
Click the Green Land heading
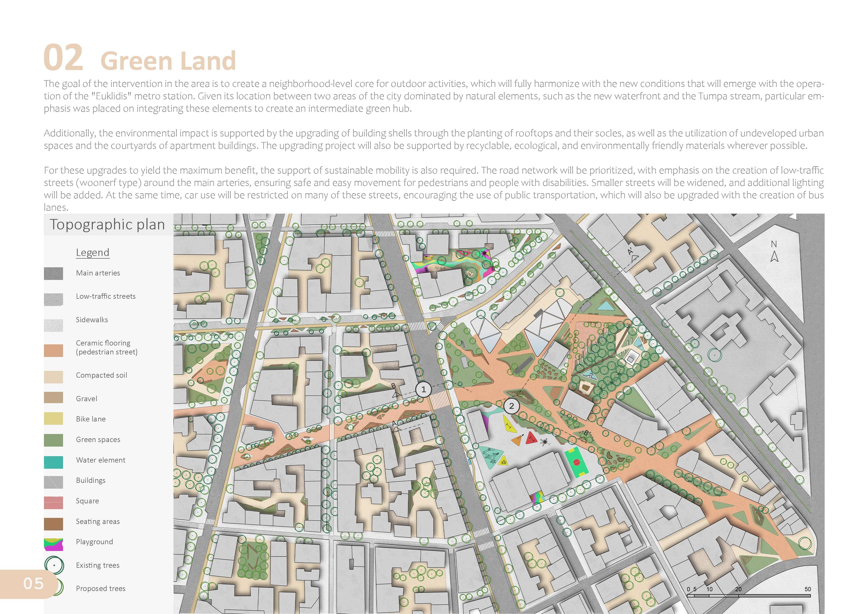coord(168,60)
